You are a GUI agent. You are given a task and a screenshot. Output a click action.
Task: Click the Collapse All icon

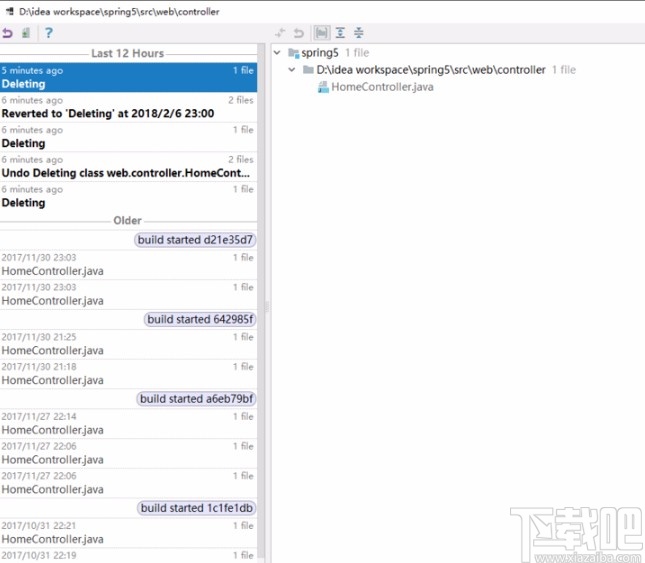tap(359, 32)
